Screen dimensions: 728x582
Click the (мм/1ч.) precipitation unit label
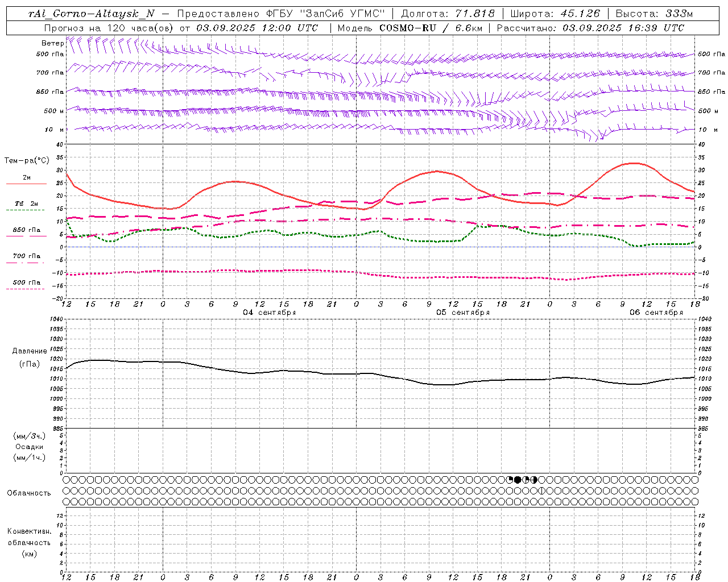coord(30,458)
